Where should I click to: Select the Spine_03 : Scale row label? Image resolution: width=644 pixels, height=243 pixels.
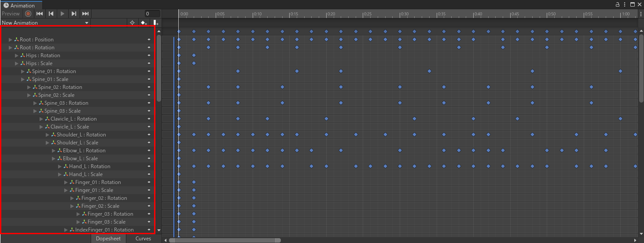63,111
